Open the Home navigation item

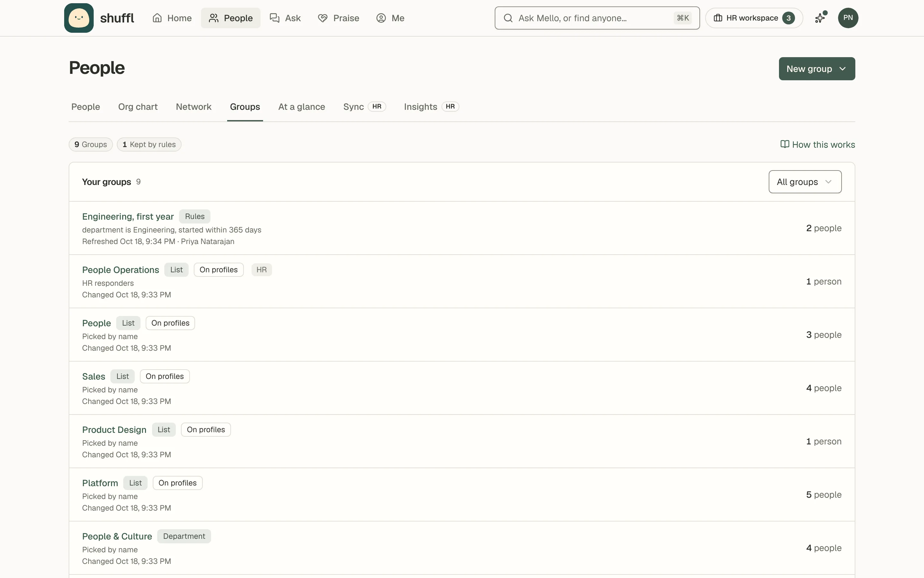pos(172,18)
